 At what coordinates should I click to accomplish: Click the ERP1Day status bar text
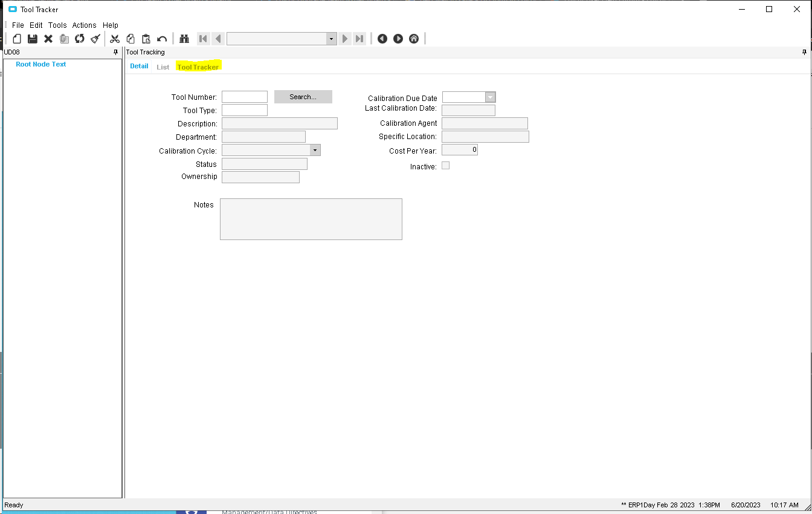tap(671, 505)
